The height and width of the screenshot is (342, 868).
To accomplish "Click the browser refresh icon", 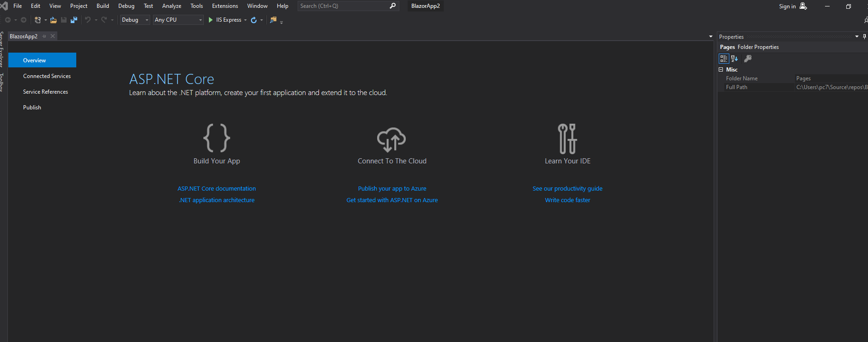I will click(x=254, y=20).
